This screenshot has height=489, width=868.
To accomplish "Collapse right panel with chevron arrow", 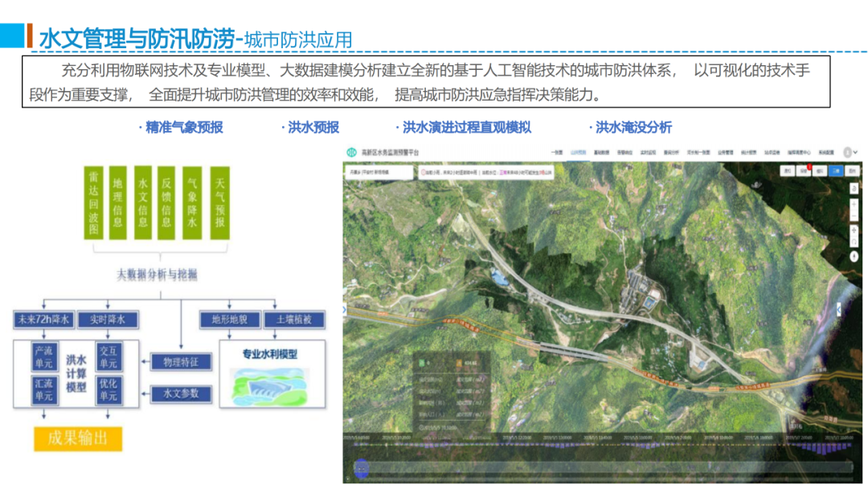I will 838,310.
